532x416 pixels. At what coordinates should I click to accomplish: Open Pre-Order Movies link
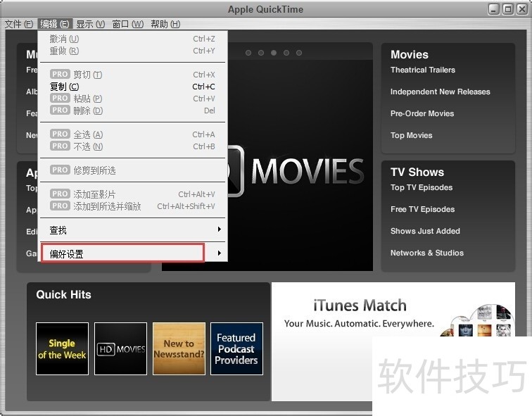(422, 113)
